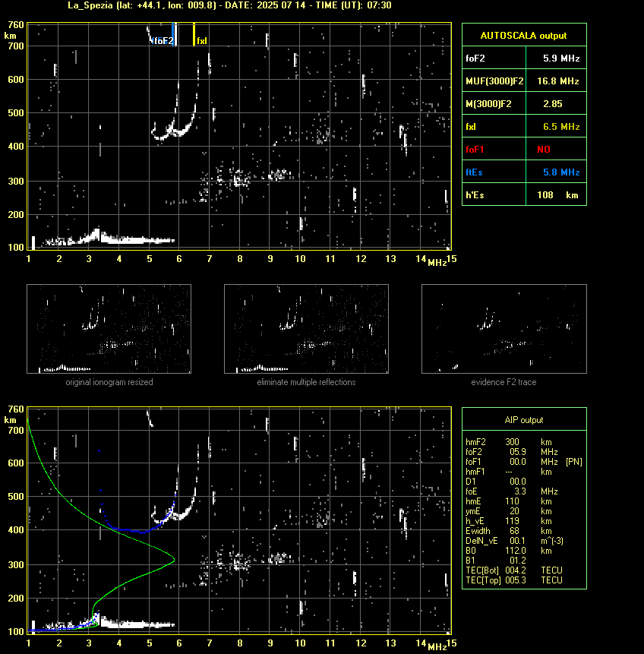Screen dimensions: 644x654
Task: Click the h_vE 119 km entry
Action: coord(509,521)
